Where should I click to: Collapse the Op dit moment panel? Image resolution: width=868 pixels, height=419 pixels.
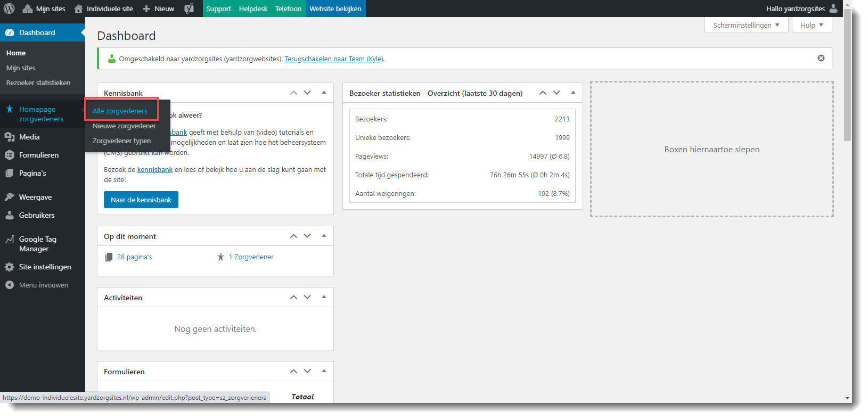(x=324, y=236)
